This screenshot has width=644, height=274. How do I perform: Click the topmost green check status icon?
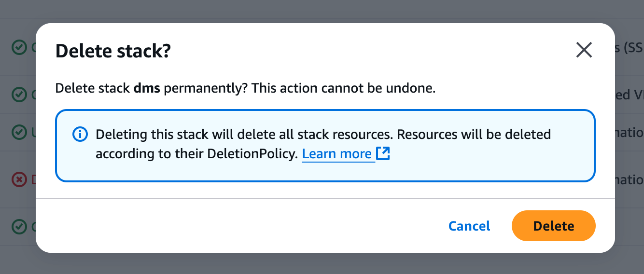[x=19, y=47]
